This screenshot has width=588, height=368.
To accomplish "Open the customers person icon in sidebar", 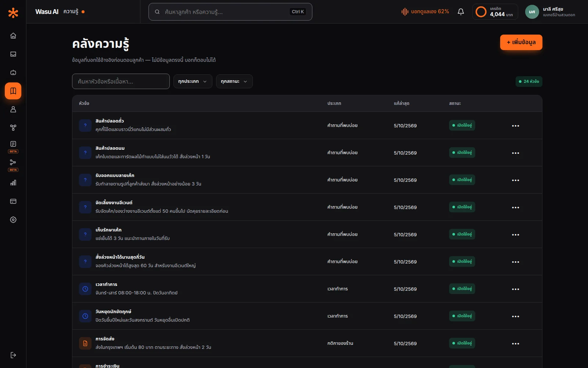I will pyautogui.click(x=13, y=109).
